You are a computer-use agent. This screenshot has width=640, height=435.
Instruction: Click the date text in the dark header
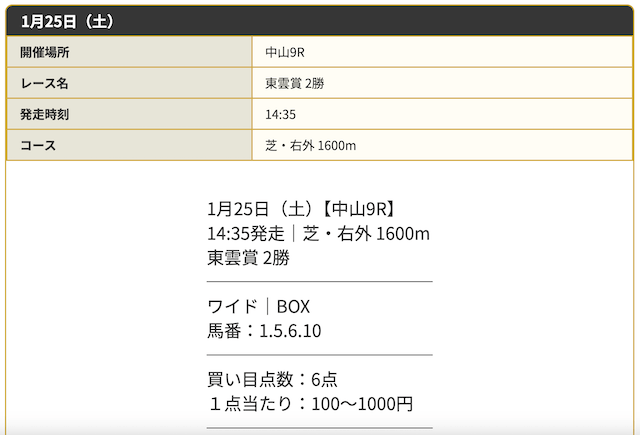pyautogui.click(x=67, y=21)
